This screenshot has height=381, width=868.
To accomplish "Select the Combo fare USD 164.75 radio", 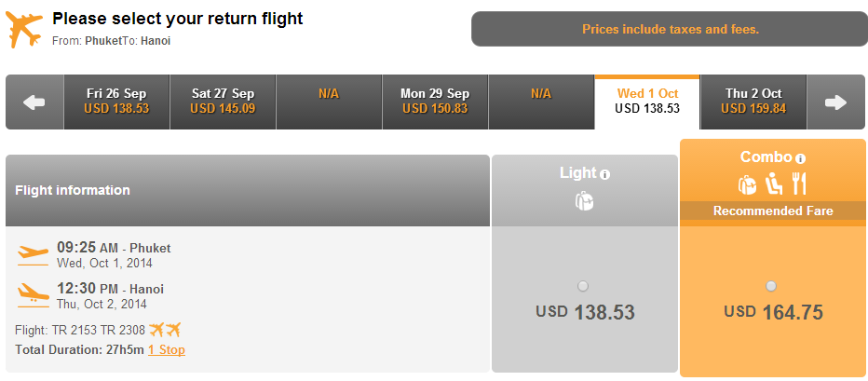I will pyautogui.click(x=771, y=286).
